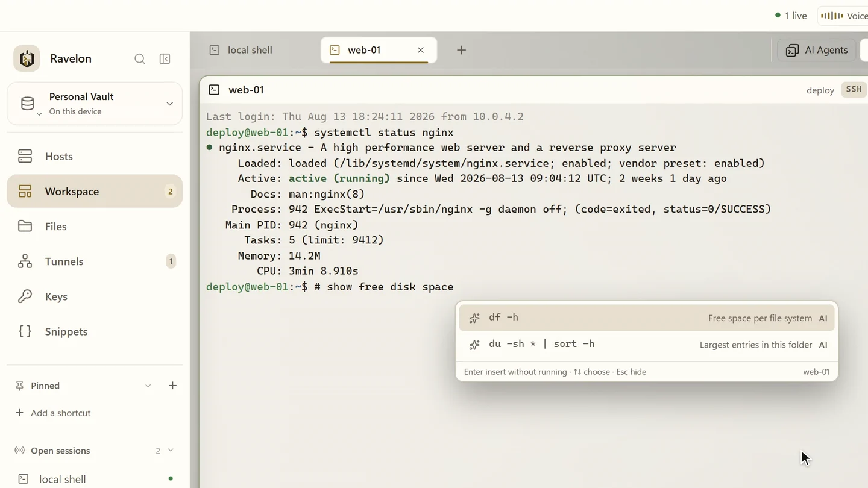Click the Open sessions broadcast icon
This screenshot has width=868, height=488.
click(x=19, y=451)
